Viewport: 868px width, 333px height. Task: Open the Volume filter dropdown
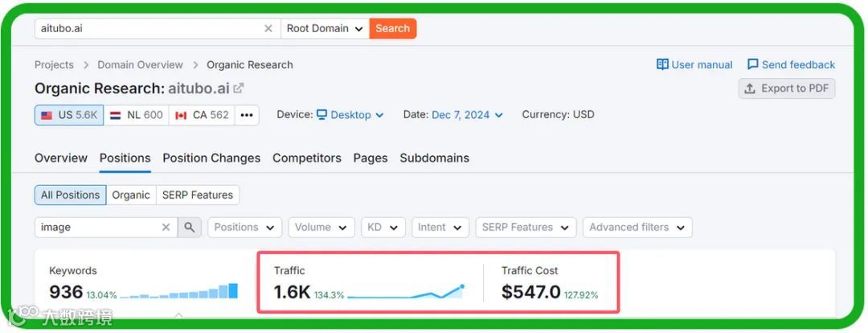click(321, 227)
